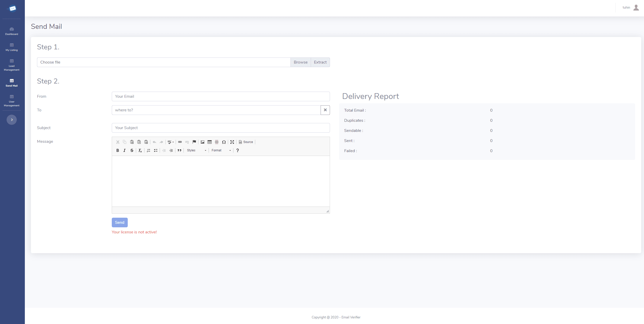Open User Management in the sidebar
644x324 pixels.
(x=12, y=101)
